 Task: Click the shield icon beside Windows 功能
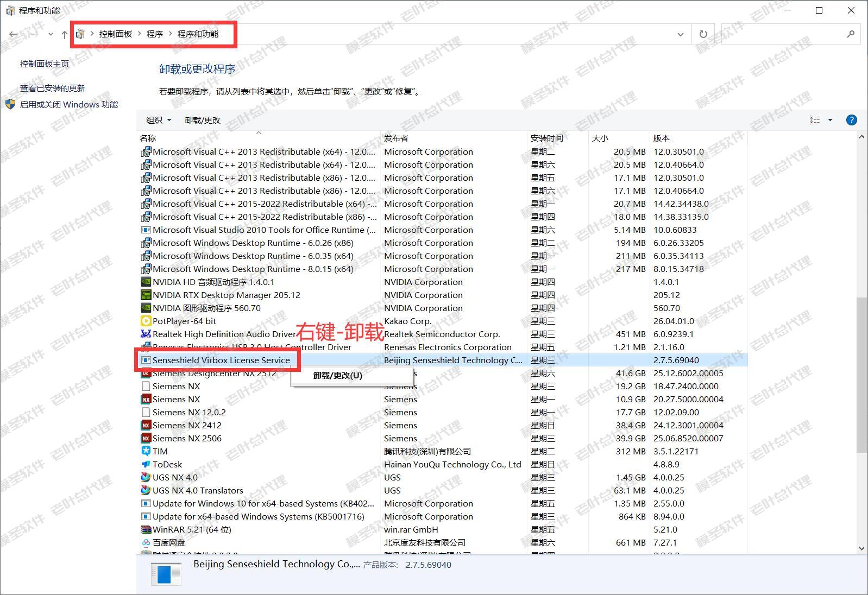10,104
